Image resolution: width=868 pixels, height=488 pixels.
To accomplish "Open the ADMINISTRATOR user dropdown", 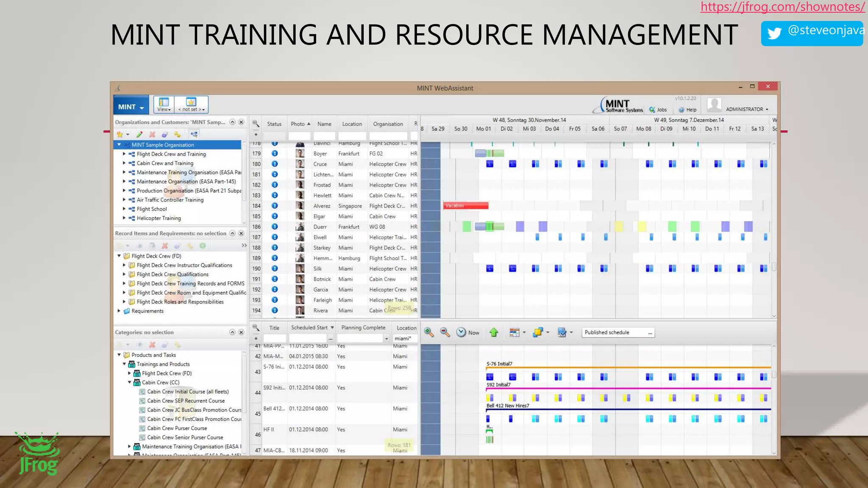I will point(747,109).
